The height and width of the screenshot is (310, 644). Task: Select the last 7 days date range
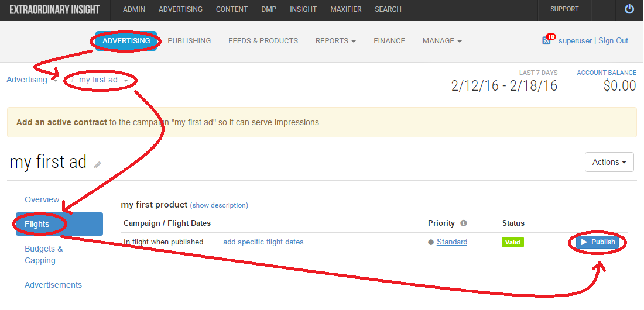click(x=504, y=81)
